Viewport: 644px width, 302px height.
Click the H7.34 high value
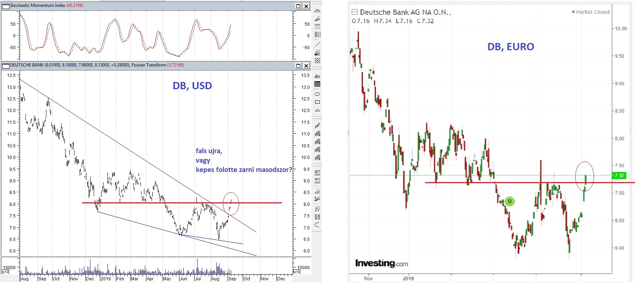pos(382,21)
